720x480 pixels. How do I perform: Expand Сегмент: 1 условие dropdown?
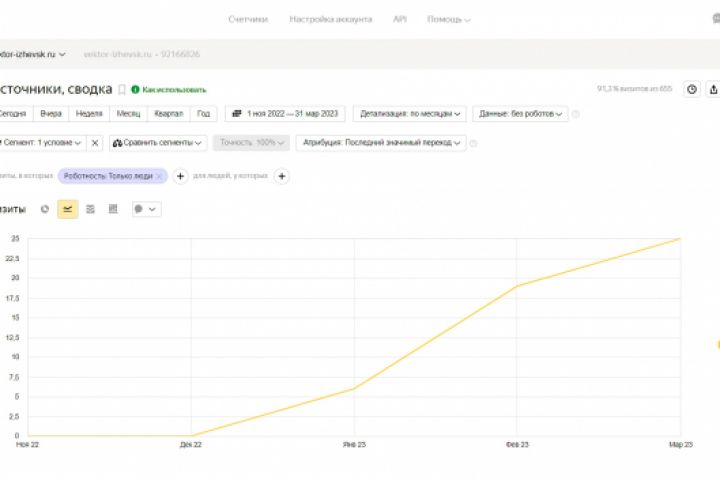point(42,143)
